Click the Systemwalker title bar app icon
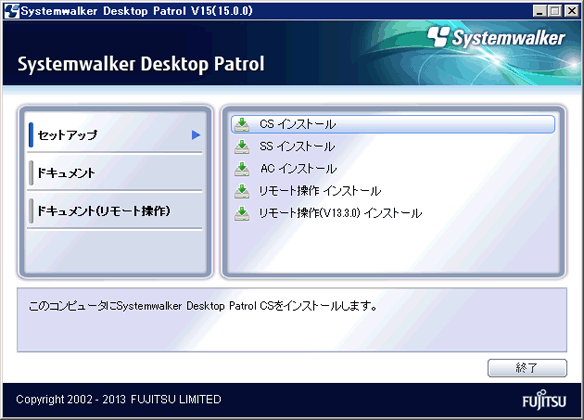This screenshot has width=584, height=420. (11, 11)
